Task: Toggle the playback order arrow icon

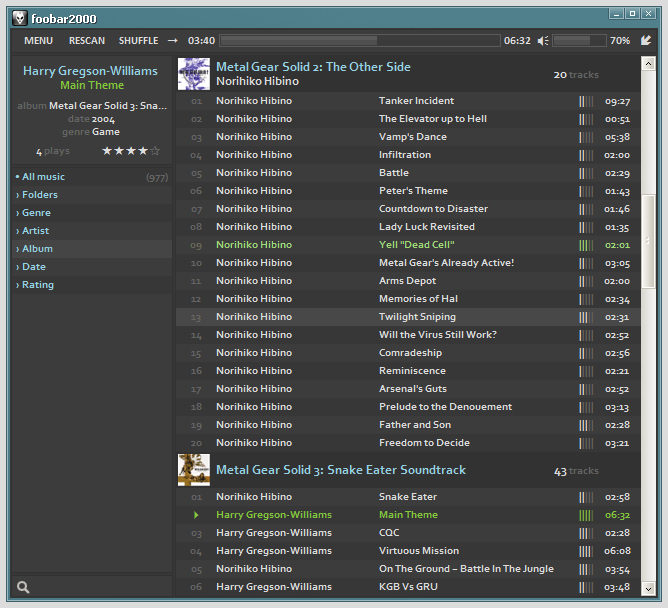Action: pyautogui.click(x=173, y=40)
